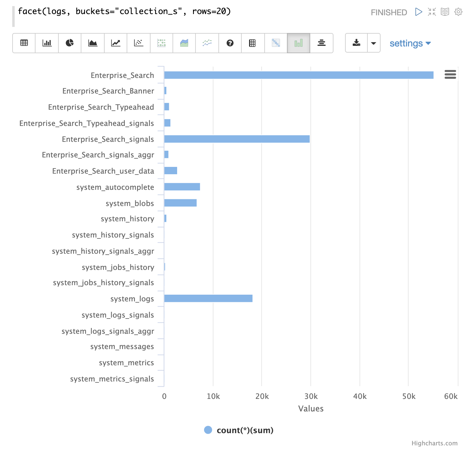Click the Enterprise_Search bar in the chart
The height and width of the screenshot is (453, 476).
coord(299,75)
